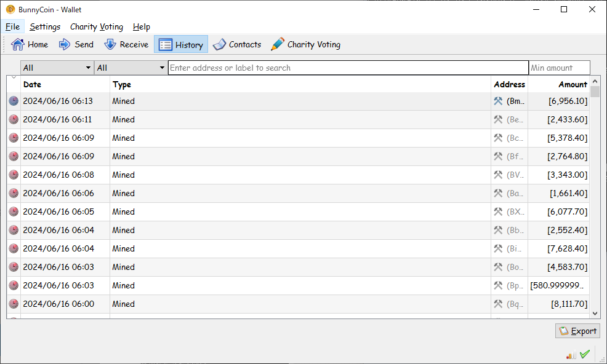Go to the Receive page
This screenshot has width=607, height=364.
[x=126, y=44]
